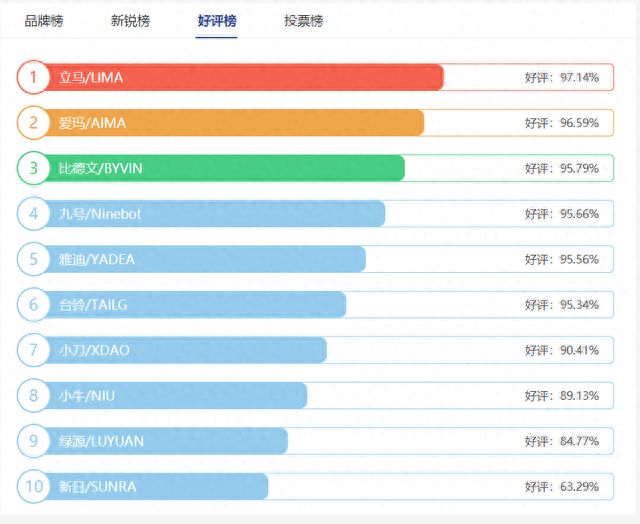The width and height of the screenshot is (640, 524).
Task: Click the 好评: 84.77% rating value
Action: (562, 441)
